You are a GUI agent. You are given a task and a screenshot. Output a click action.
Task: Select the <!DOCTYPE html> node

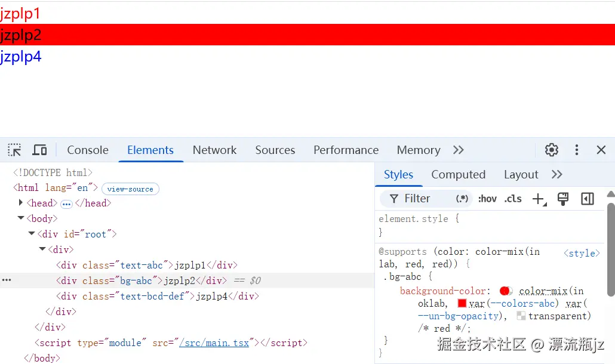tap(53, 173)
